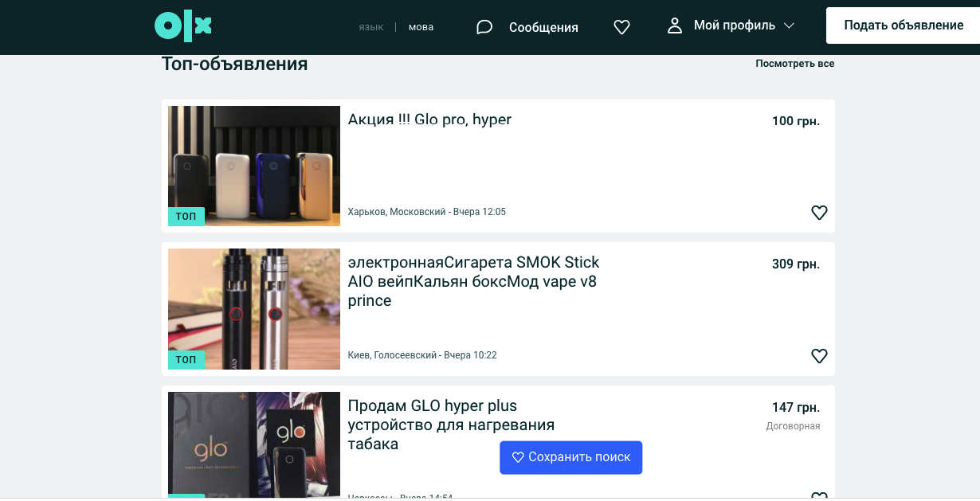Image resolution: width=980 pixels, height=501 pixels.
Task: Click the 147 грн. price
Action: coord(795,408)
